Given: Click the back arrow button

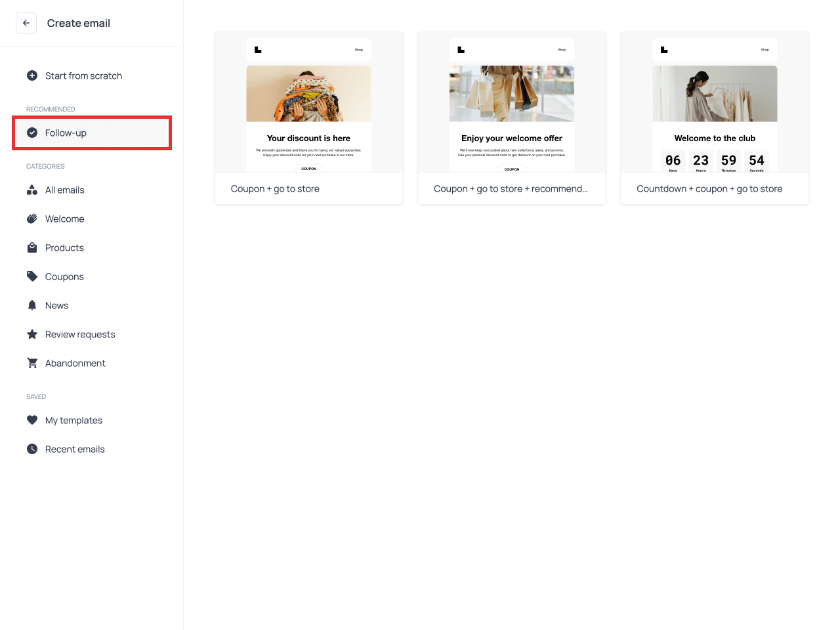Looking at the screenshot, I should pos(26,23).
